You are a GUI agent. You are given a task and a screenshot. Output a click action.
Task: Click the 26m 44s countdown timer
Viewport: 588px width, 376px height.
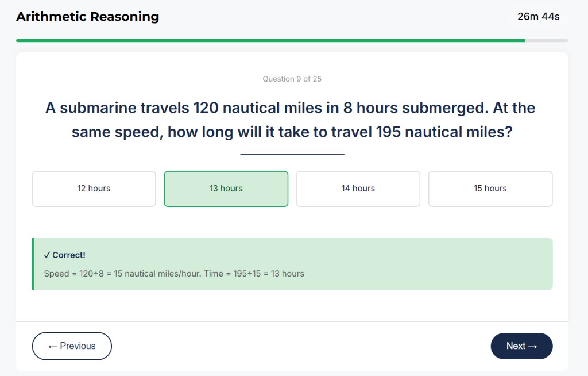[x=538, y=16]
